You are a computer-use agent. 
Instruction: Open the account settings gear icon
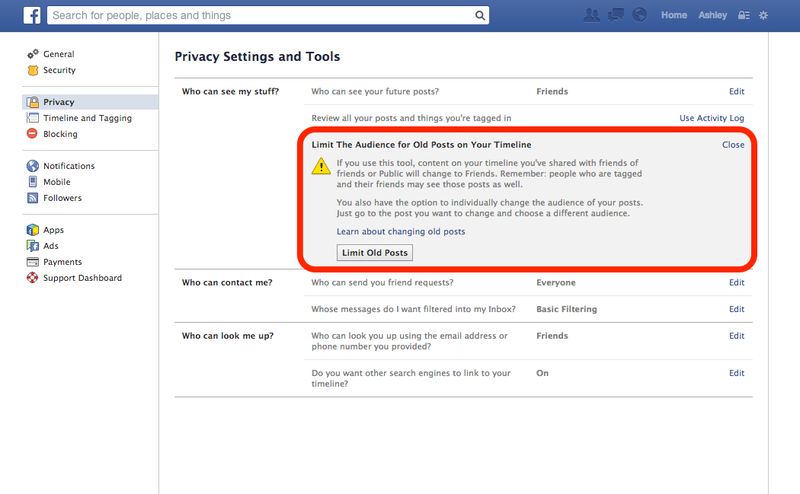click(763, 15)
